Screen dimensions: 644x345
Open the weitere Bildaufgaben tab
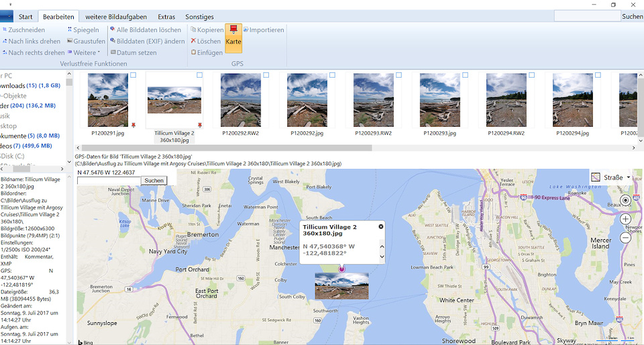coord(117,17)
